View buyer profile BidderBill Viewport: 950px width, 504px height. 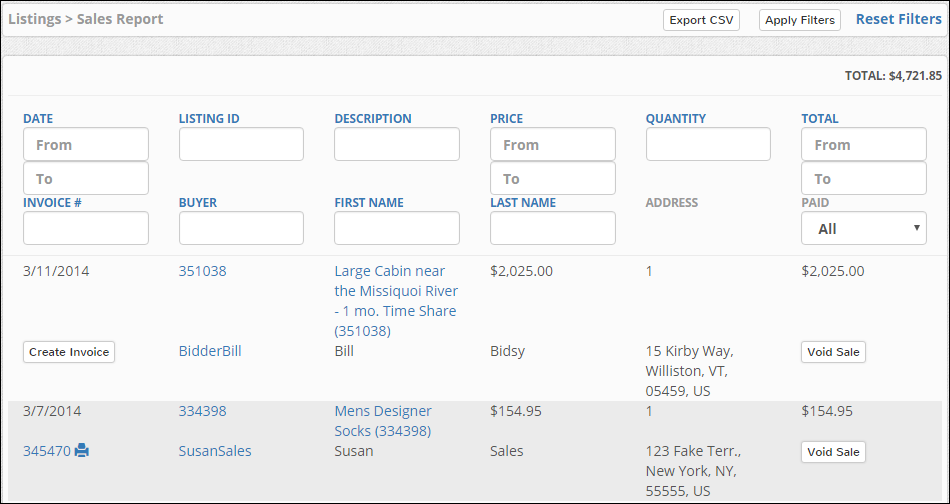[210, 351]
